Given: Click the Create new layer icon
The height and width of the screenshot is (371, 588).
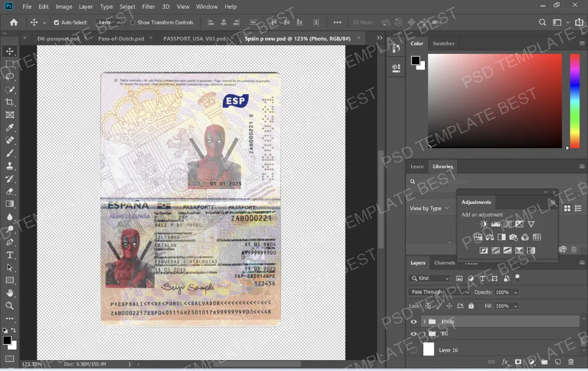Looking at the screenshot, I should (x=558, y=362).
